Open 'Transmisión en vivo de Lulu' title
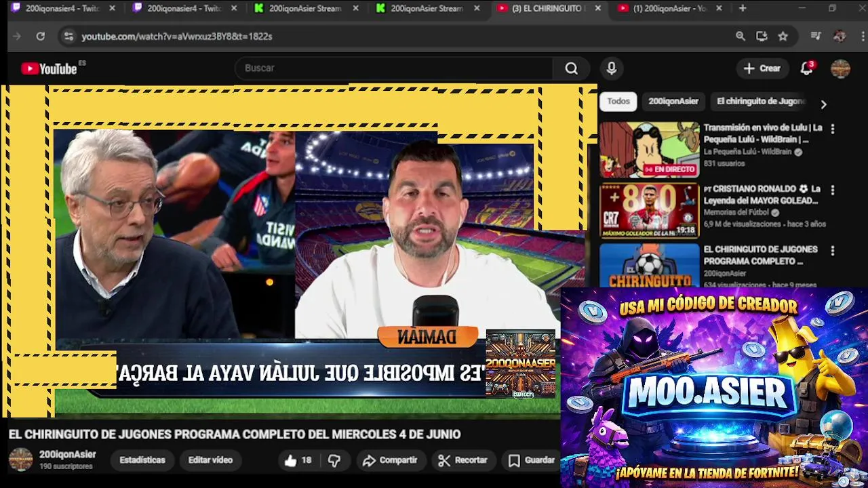 (763, 134)
